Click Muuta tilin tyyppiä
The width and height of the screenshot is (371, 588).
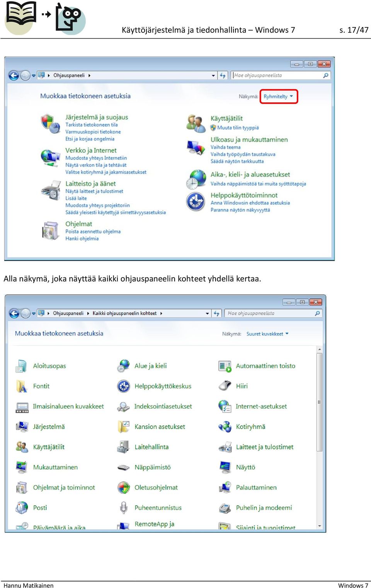238,128
